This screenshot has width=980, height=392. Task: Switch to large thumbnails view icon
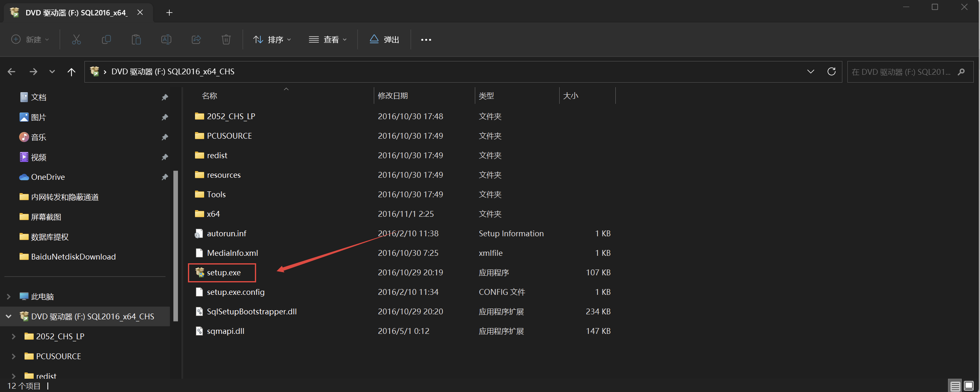click(x=969, y=386)
